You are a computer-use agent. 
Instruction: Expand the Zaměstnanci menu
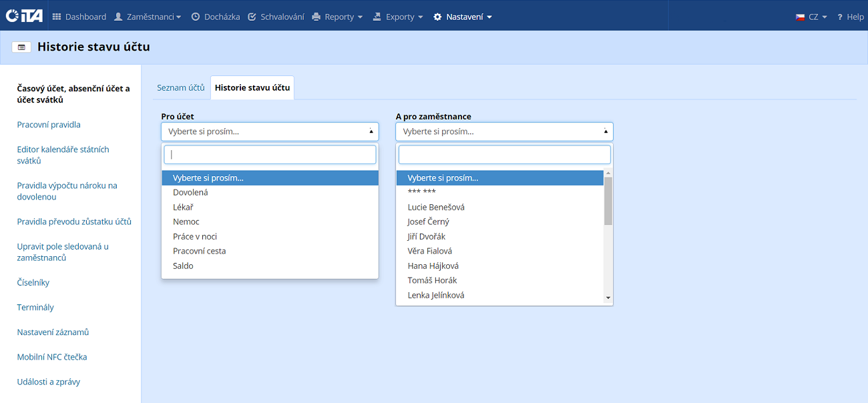tap(148, 17)
